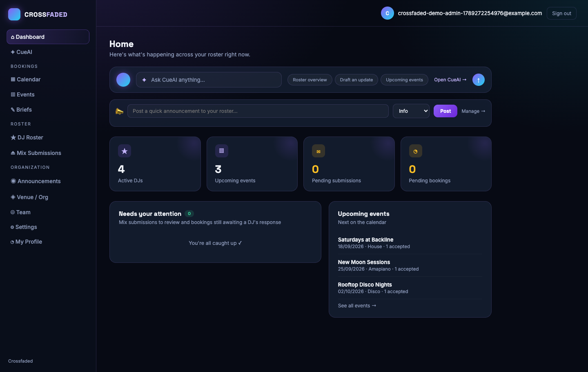Go to the Calendar page

(x=48, y=79)
